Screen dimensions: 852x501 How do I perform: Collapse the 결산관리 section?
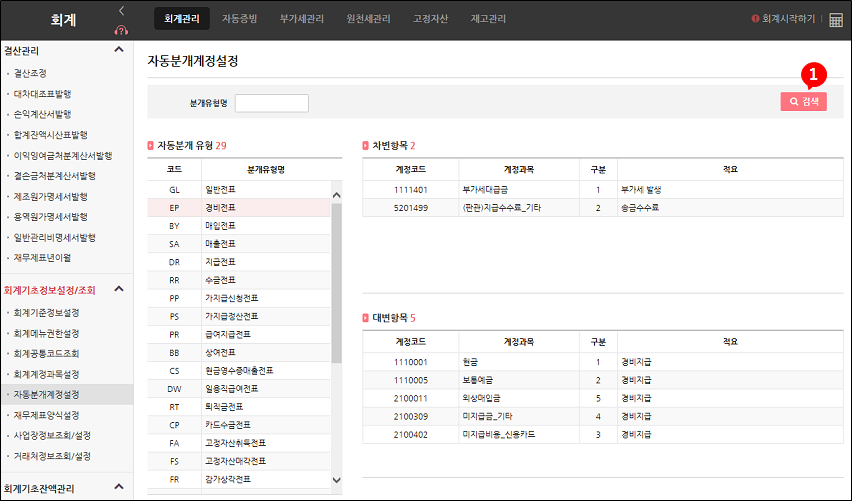coord(119,50)
